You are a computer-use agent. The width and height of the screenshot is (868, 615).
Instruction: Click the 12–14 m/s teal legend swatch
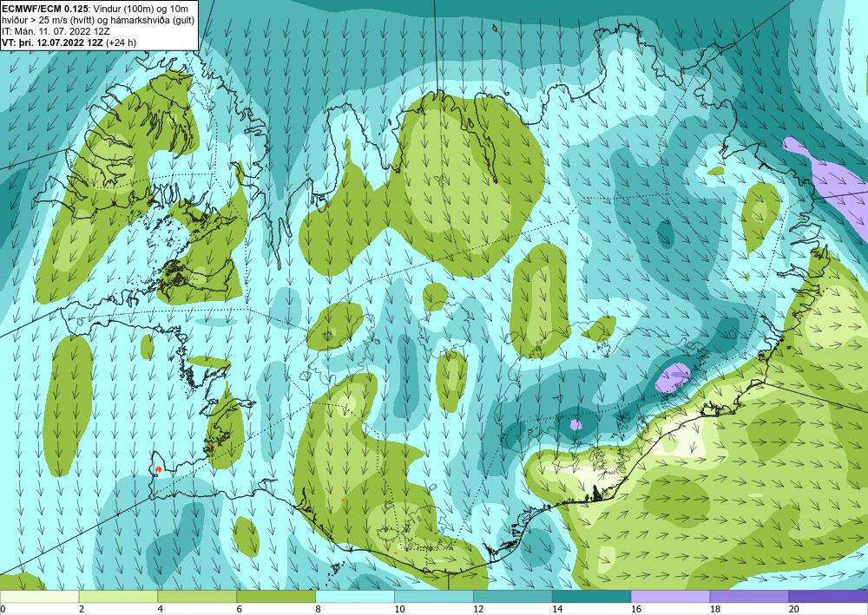pyautogui.click(x=513, y=596)
